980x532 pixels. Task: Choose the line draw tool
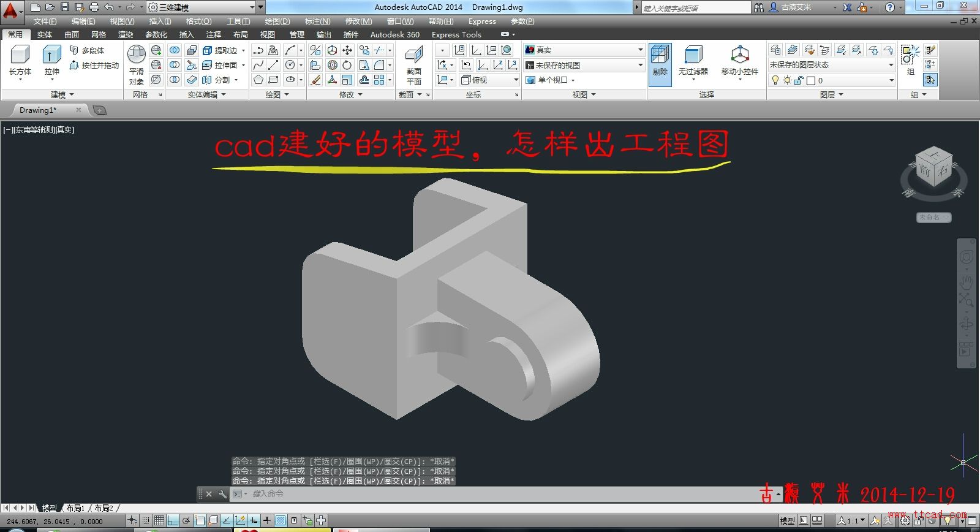click(273, 65)
